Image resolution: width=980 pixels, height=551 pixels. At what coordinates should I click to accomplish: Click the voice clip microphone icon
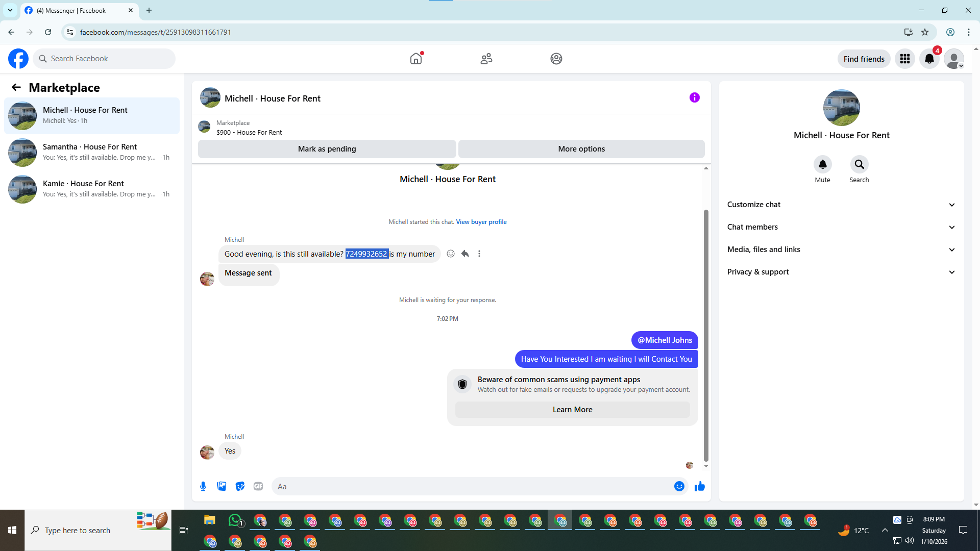(203, 486)
